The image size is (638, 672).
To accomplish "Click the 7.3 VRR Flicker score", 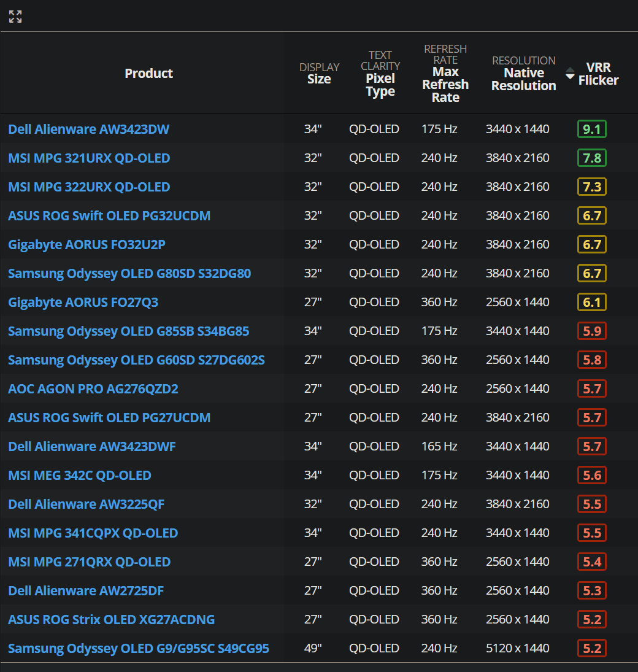I will 592,187.
